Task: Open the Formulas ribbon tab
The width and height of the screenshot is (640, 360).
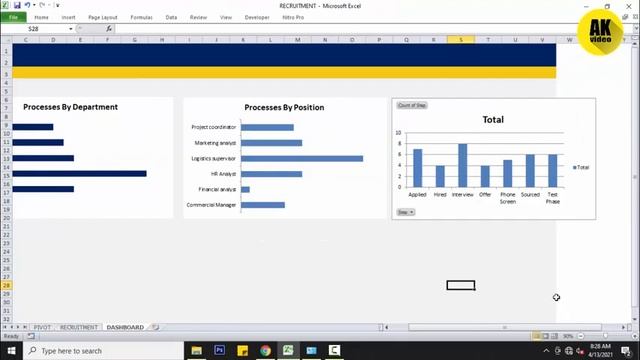Action: [x=141, y=18]
